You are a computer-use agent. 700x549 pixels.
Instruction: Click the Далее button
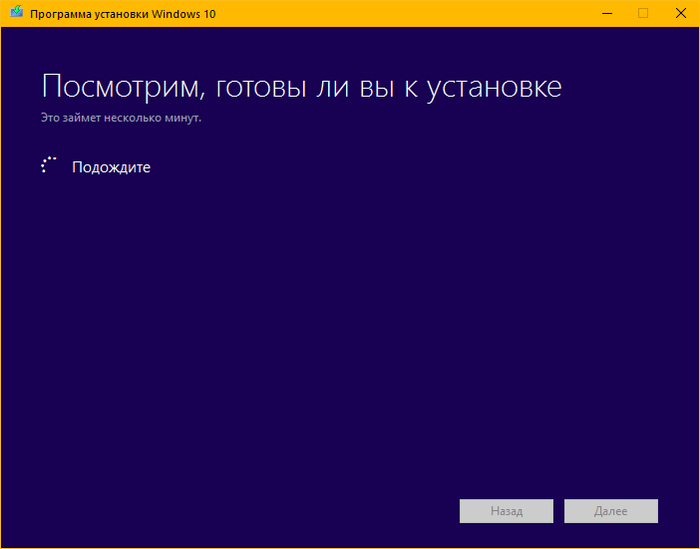click(x=611, y=511)
